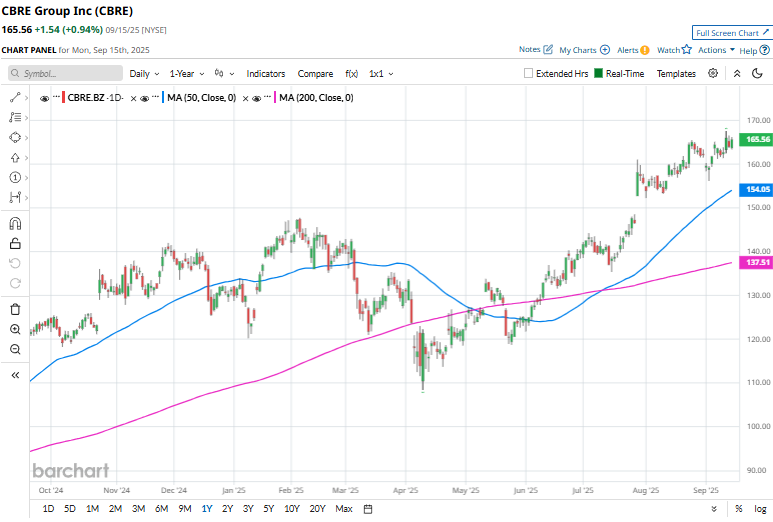
Task: Open the f(x) expressions button
Action: click(x=351, y=73)
